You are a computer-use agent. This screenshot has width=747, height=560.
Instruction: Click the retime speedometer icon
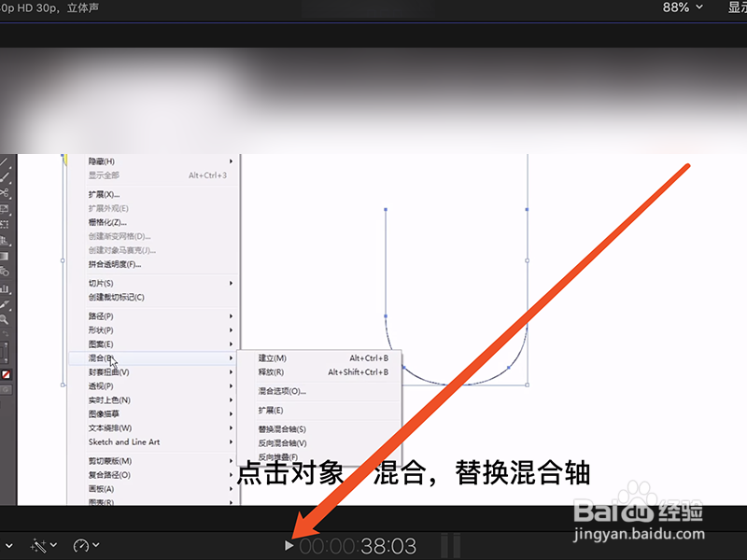[82, 545]
